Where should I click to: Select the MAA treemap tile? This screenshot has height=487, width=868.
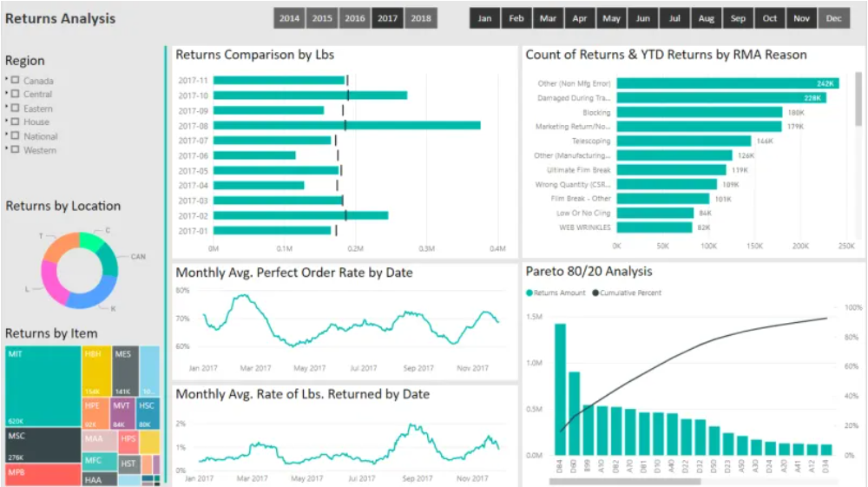point(100,442)
